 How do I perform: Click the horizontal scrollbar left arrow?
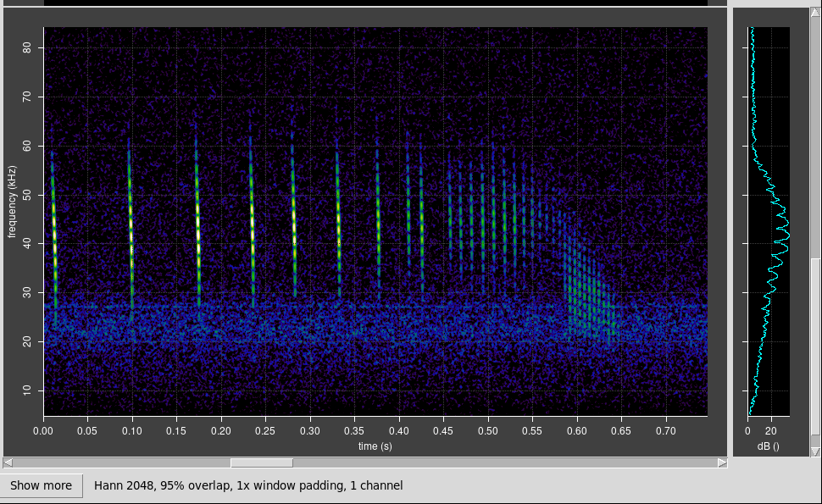pyautogui.click(x=8, y=462)
